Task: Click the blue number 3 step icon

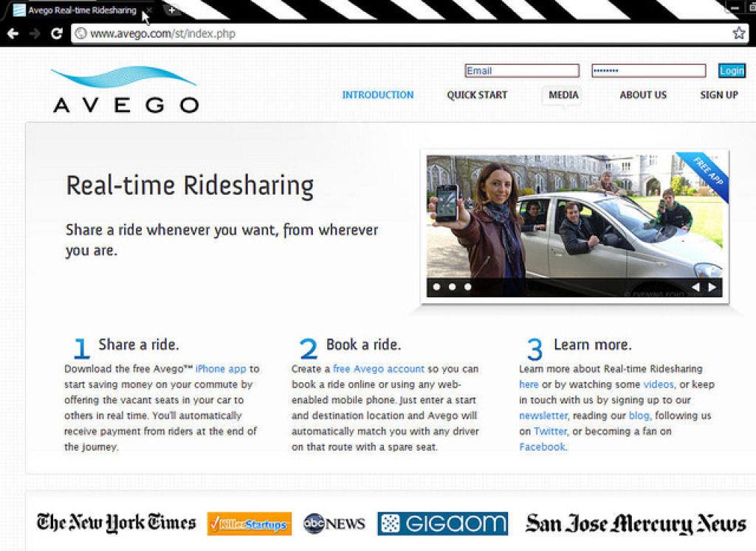Action: click(x=535, y=349)
